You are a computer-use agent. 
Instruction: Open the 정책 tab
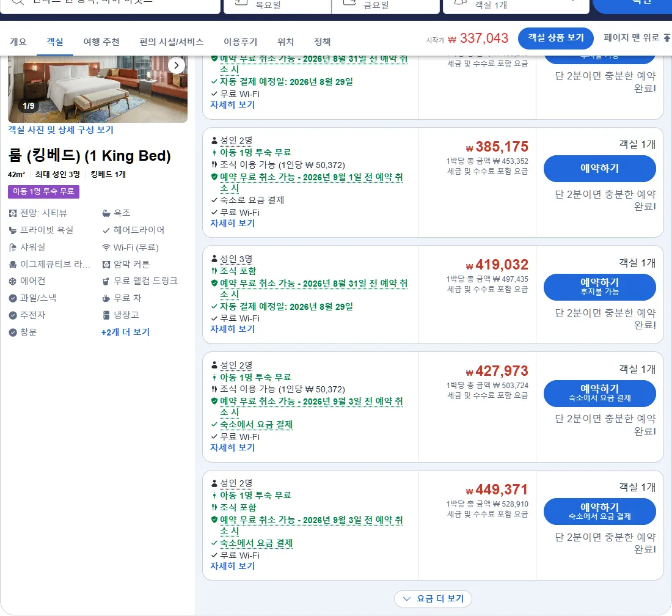tap(323, 42)
